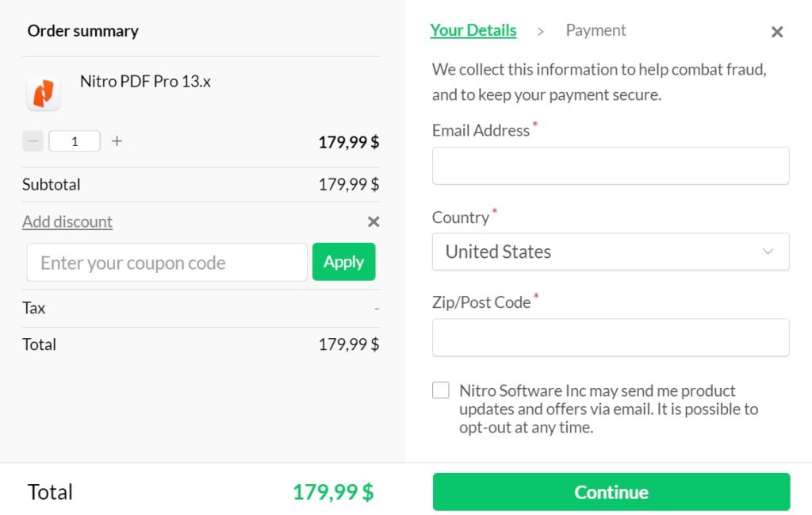This screenshot has width=812, height=515.
Task: Click the plus icon to increase quantity
Action: 116,140
